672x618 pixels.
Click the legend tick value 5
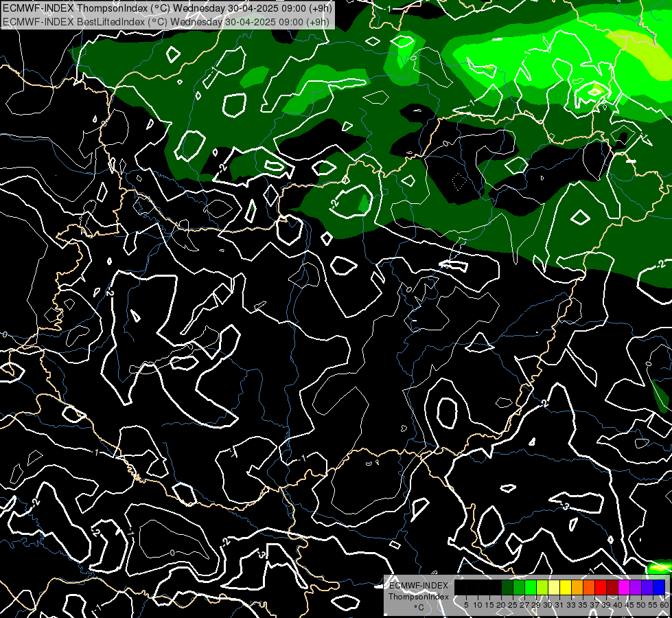(466, 605)
